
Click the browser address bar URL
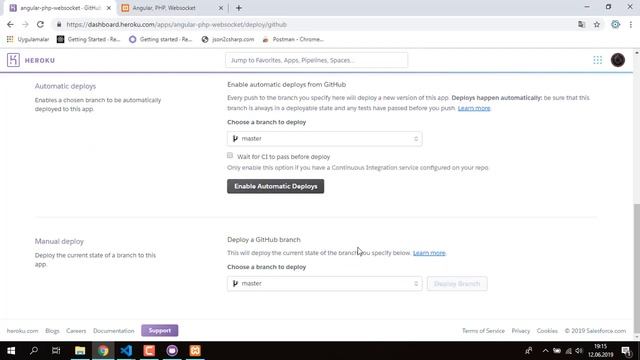(x=176, y=24)
